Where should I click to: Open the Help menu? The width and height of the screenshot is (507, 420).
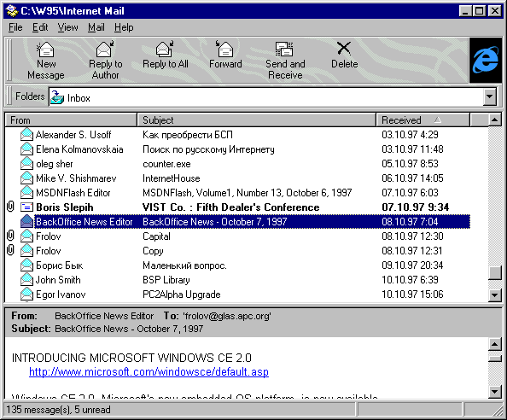[124, 27]
